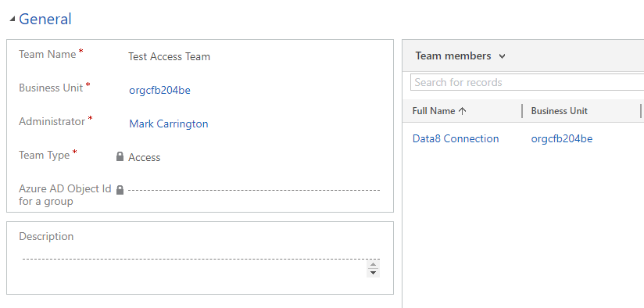
Task: Click the Description scroll down arrow
Action: click(374, 273)
